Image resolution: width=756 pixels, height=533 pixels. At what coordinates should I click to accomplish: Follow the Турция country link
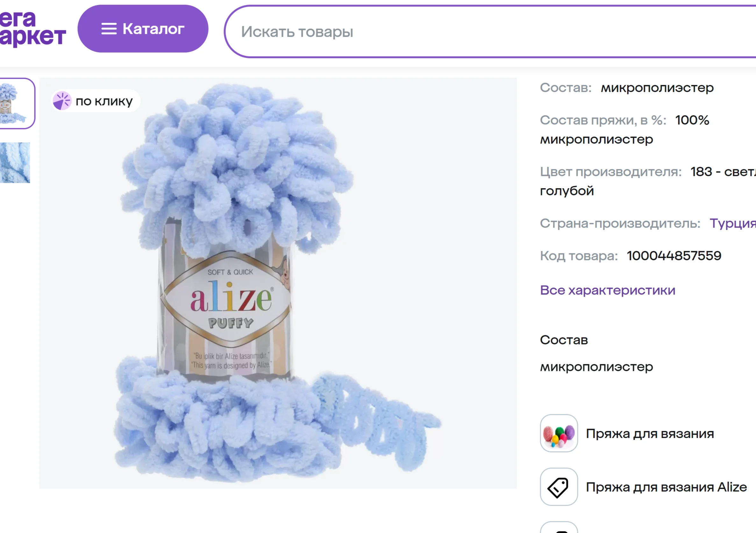(732, 223)
